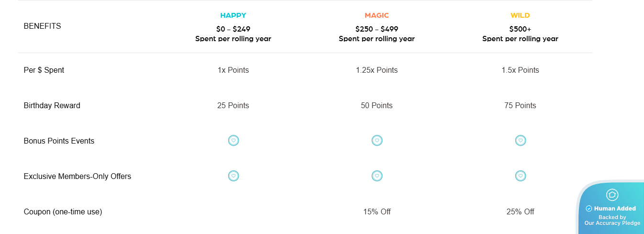Click the Per $ Spent row label
Viewport: 644px width, 234px height.
tap(44, 70)
